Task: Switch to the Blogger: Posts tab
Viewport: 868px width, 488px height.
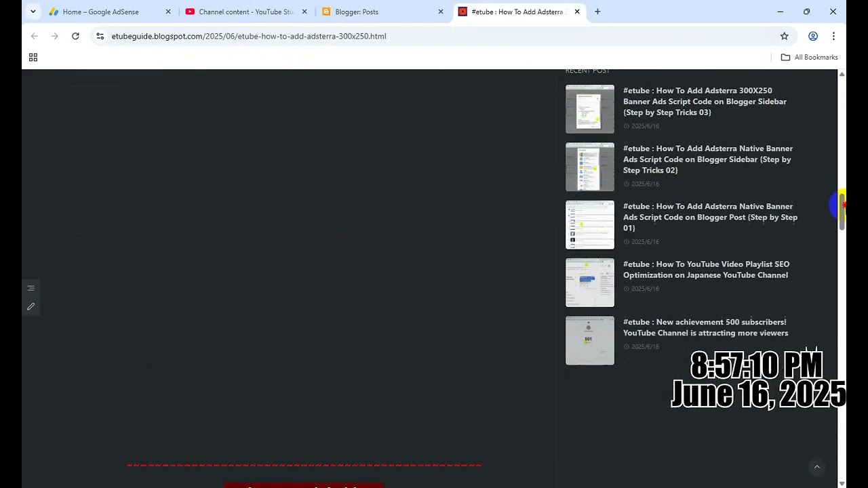Action: (x=382, y=12)
